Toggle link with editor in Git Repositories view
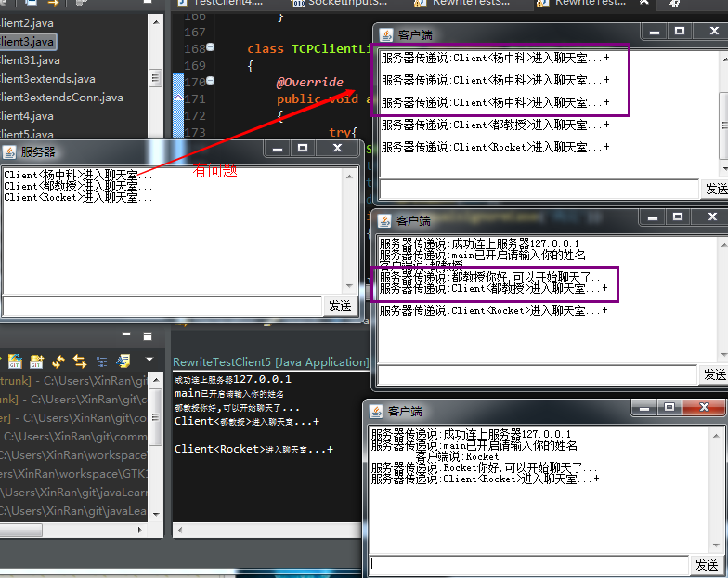The width and height of the screenshot is (728, 578). tap(81, 361)
